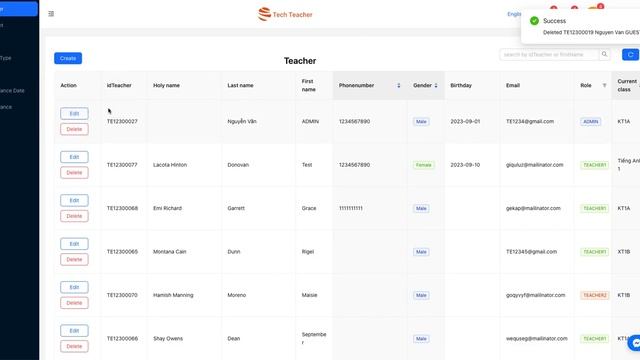Viewport: 640px width, 360px height.
Task: Sort by Gender using its sort arrows
Action: click(436, 85)
